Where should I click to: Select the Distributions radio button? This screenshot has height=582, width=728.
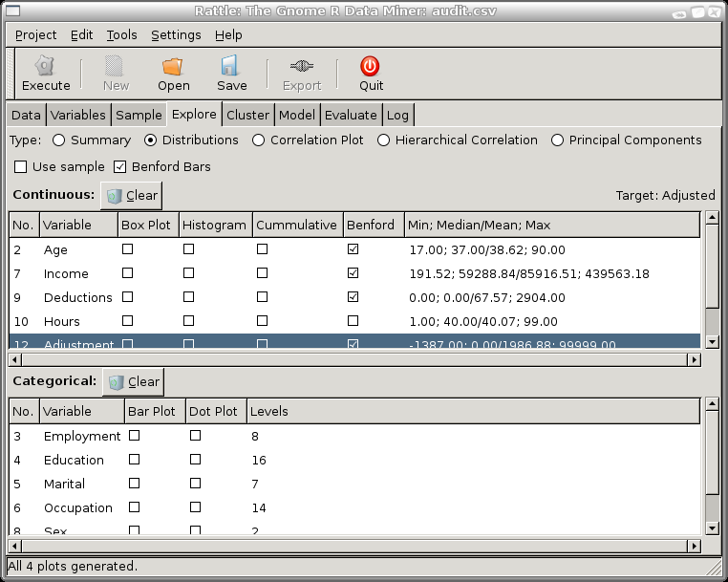(150, 140)
